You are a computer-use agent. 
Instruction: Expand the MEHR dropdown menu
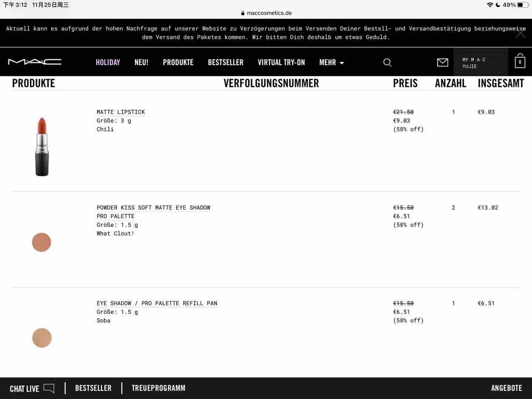point(332,63)
